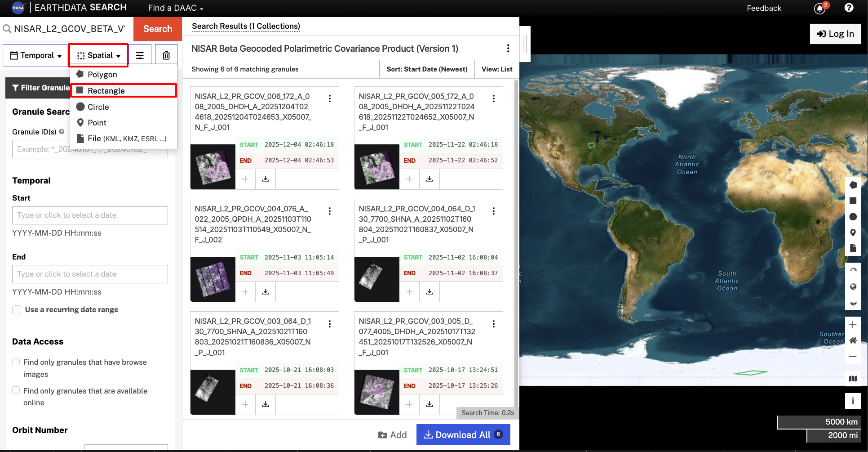Switch to the Arctic projection icon
The height and width of the screenshot is (452, 868).
pos(853,269)
